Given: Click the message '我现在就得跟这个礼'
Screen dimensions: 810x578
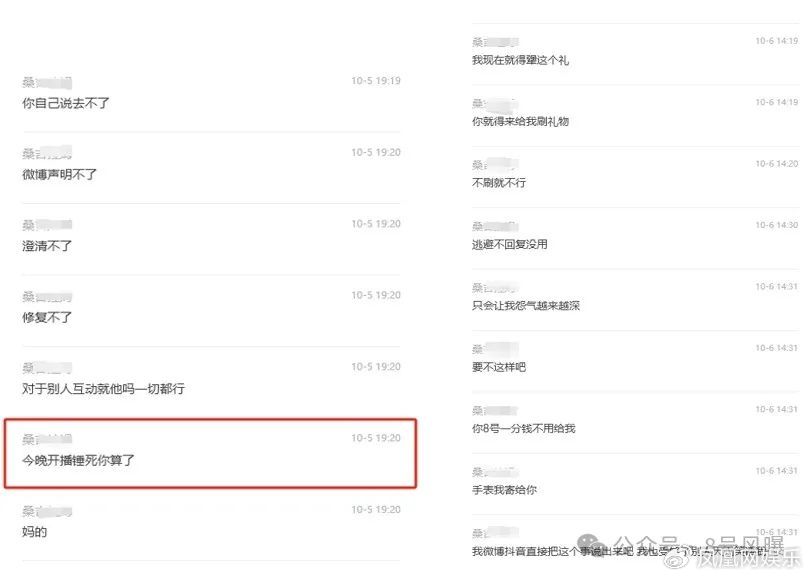Looking at the screenshot, I should (x=520, y=60).
